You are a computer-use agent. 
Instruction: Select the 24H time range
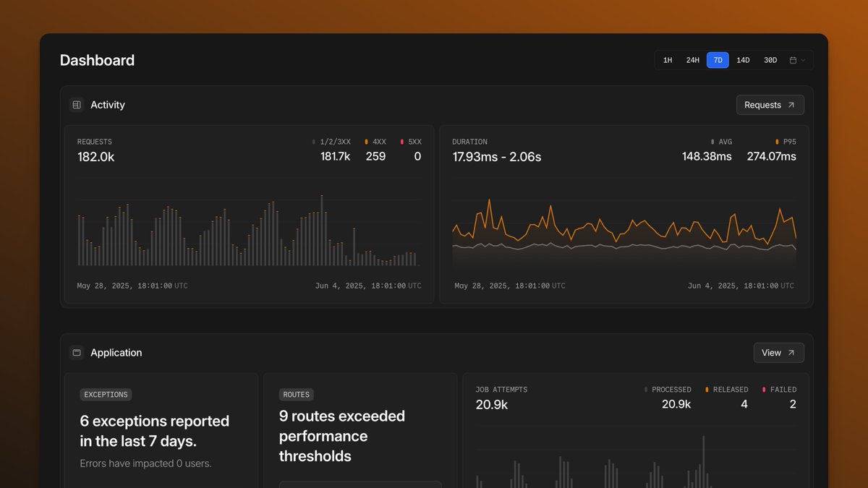click(693, 60)
